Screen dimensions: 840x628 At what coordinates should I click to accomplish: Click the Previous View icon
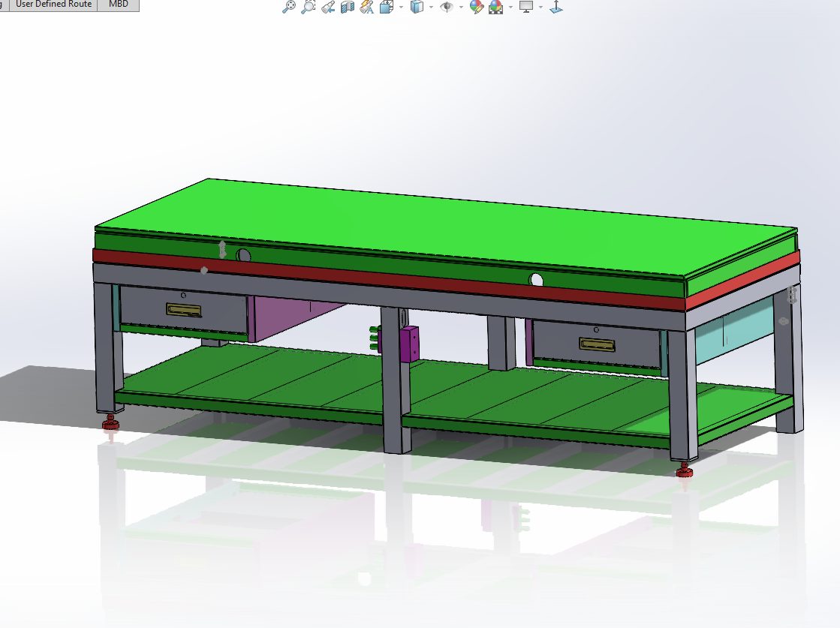(328, 7)
